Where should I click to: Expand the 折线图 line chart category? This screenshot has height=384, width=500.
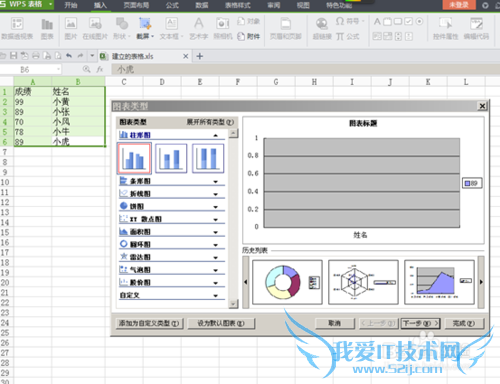tap(216, 194)
